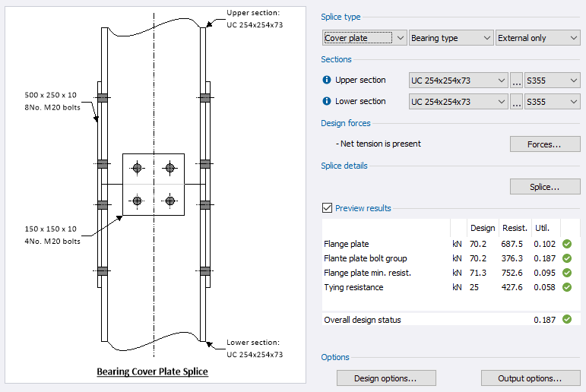Open the Forces... dialog button
Viewport: 586px width, 392px height.
tap(545, 144)
